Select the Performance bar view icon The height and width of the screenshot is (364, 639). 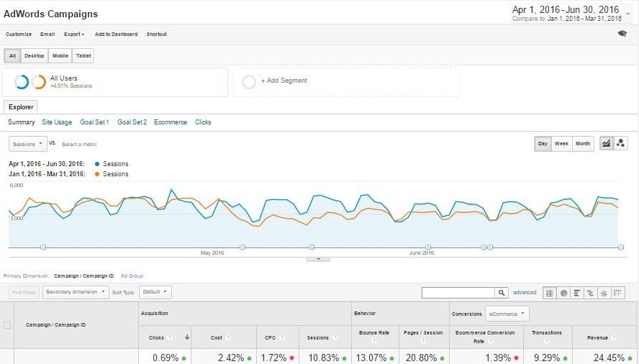[576, 293]
